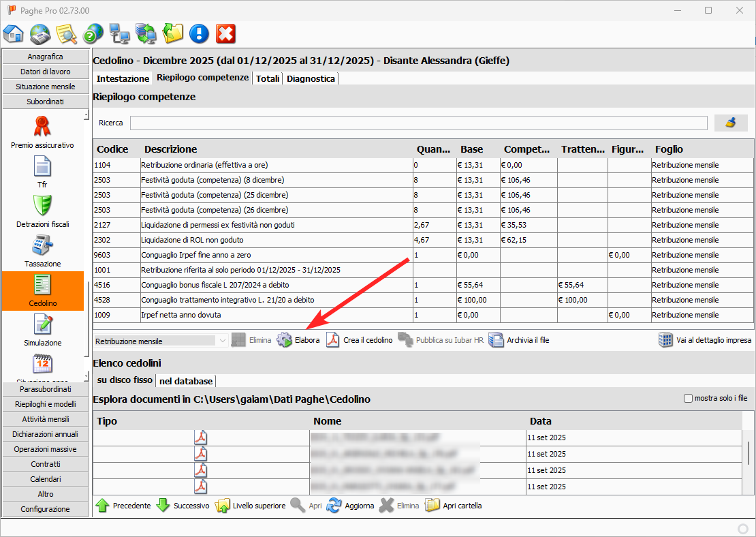
Task: Click the Elabora gear icon
Action: click(285, 340)
